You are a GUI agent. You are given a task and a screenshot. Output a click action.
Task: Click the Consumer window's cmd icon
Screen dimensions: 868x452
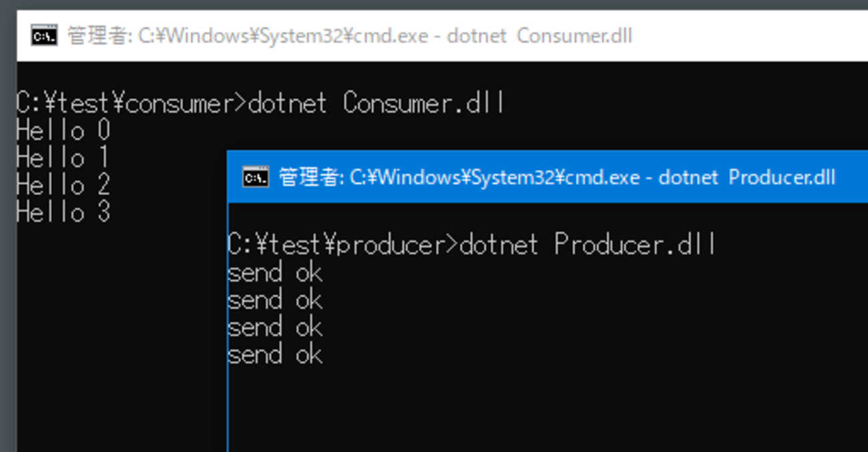(x=44, y=35)
